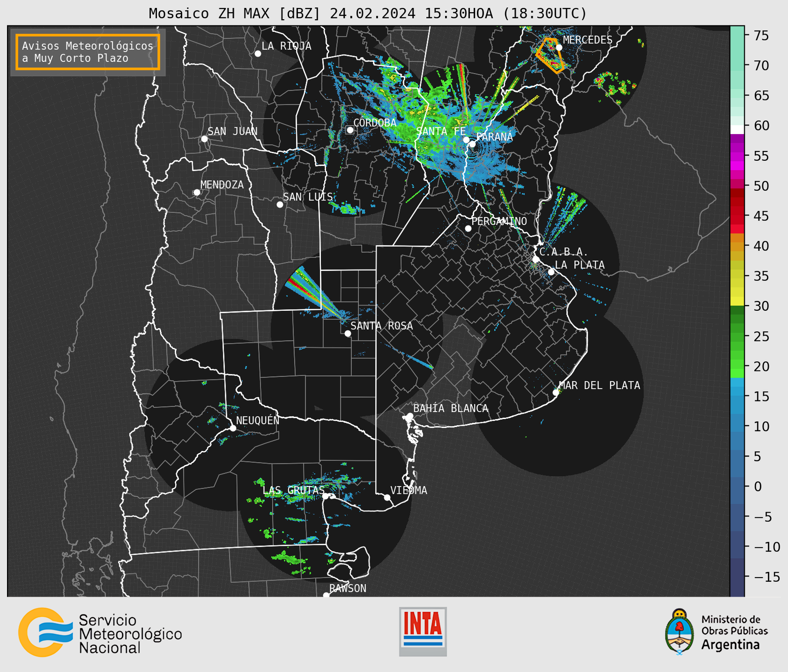The width and height of the screenshot is (788, 672).
Task: Click the 'C.A.B.A.' map label
Action: [x=564, y=252]
